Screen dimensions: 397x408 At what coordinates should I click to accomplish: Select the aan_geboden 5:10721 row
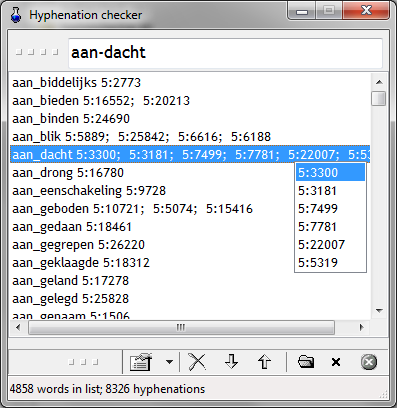click(x=152, y=209)
